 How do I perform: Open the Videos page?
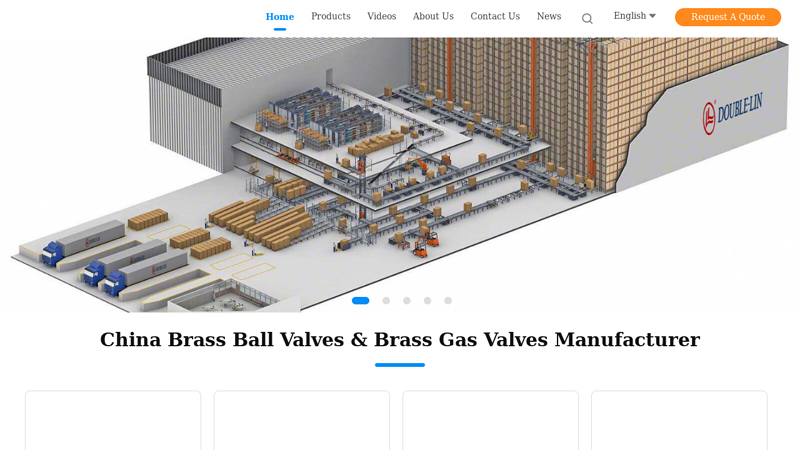click(x=382, y=16)
